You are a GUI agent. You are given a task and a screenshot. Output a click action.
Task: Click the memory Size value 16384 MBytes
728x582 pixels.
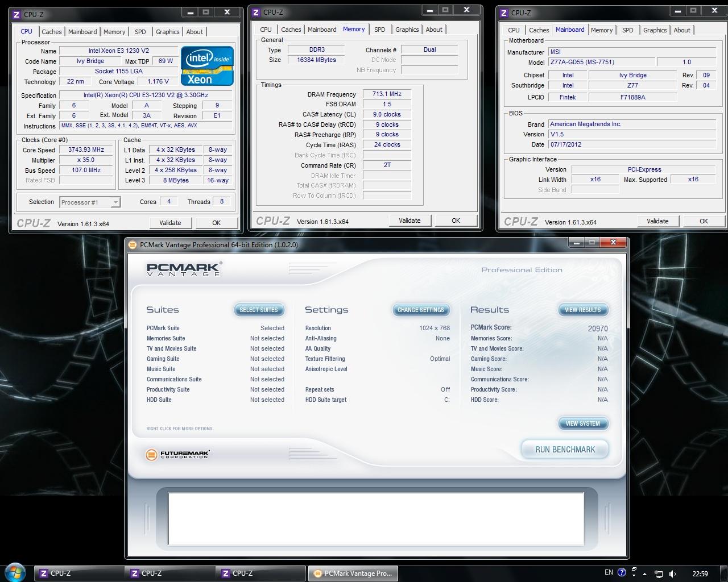(316, 60)
